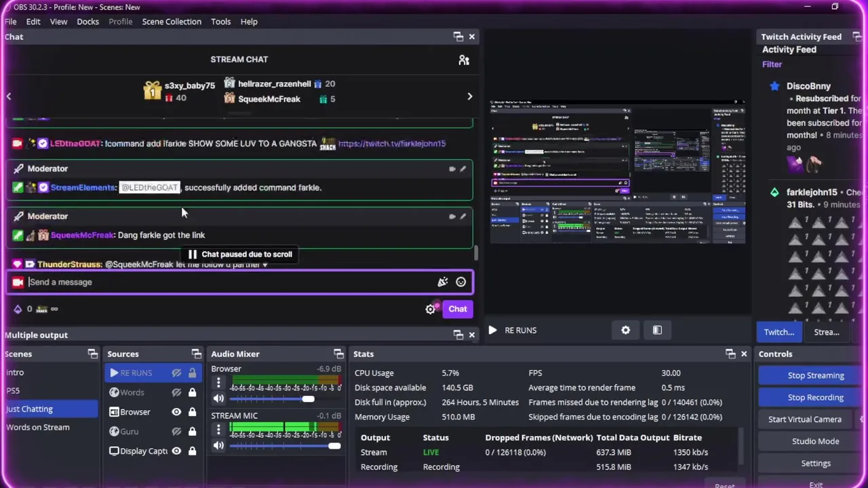Viewport: 868px width, 488px height.
Task: Close the Stats dock panel
Action: coord(744,354)
